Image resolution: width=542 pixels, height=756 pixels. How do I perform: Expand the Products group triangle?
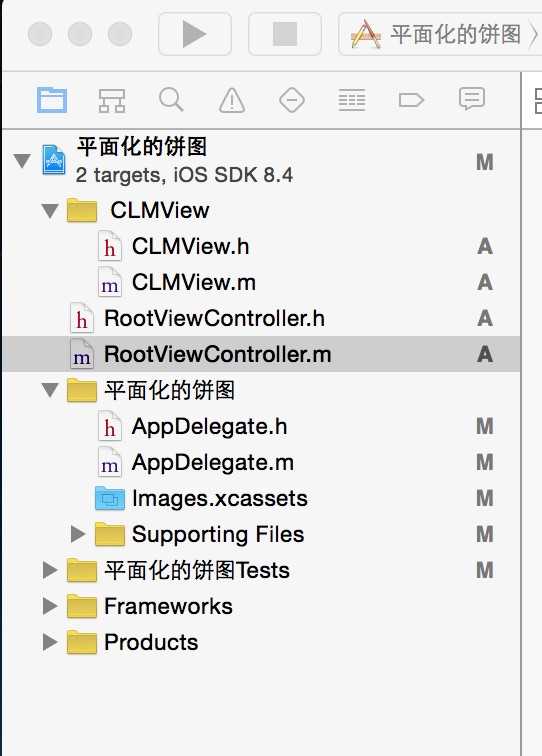(x=50, y=642)
